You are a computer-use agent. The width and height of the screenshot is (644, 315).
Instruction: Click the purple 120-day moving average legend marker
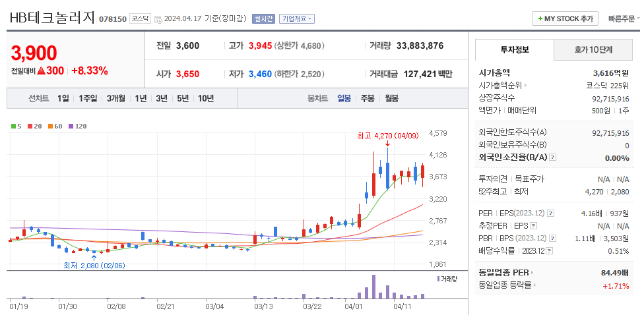[71, 127]
